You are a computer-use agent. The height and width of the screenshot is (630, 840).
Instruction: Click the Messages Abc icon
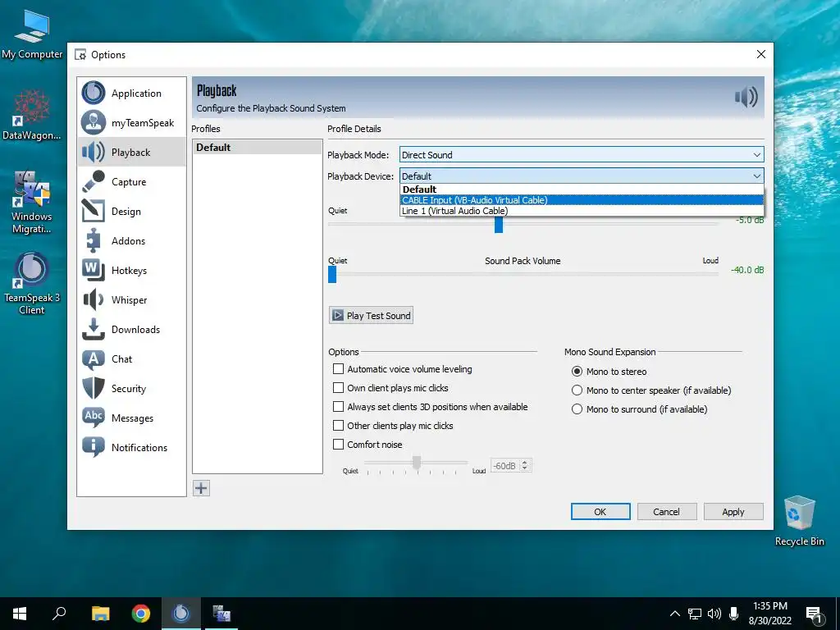click(x=94, y=418)
